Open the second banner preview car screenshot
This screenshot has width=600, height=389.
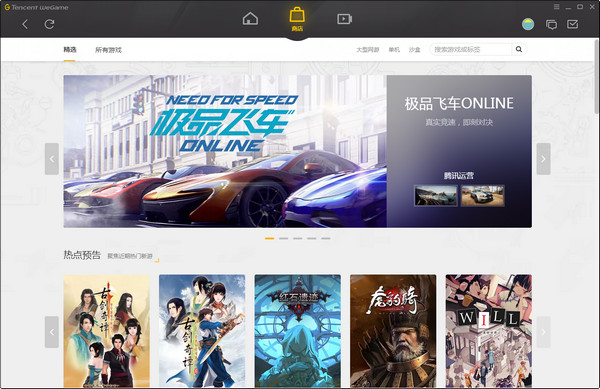[483, 195]
